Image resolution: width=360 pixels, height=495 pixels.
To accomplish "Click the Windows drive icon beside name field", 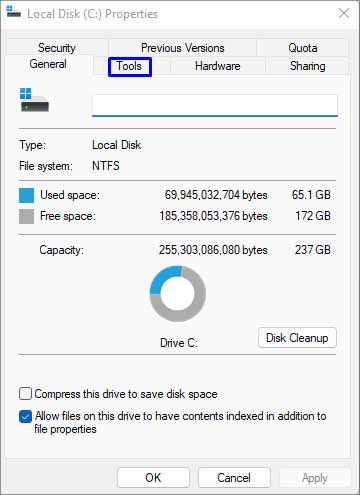I will click(x=34, y=100).
